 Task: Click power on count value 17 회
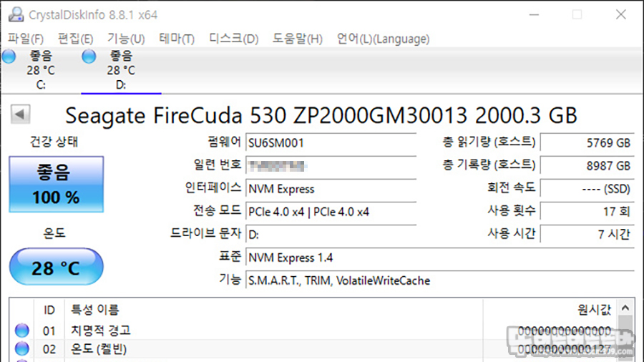pos(587,212)
